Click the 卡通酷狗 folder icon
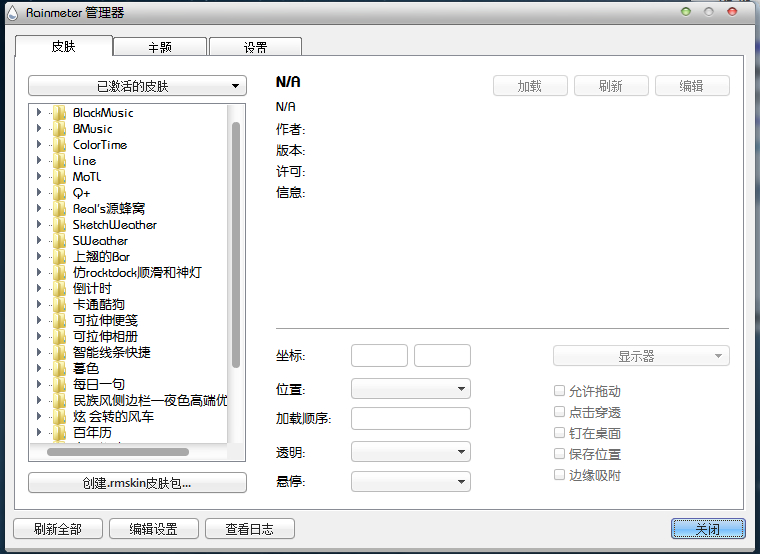This screenshot has height=554, width=760. [59, 304]
